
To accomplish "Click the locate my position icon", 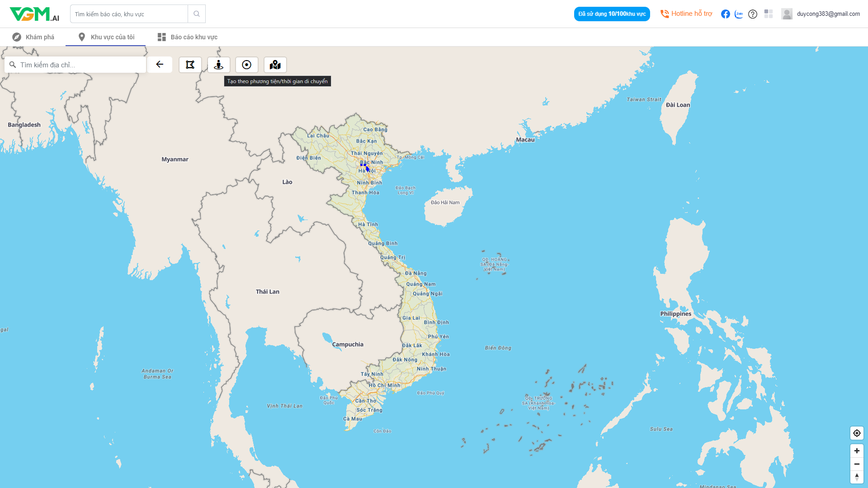I will pyautogui.click(x=857, y=433).
